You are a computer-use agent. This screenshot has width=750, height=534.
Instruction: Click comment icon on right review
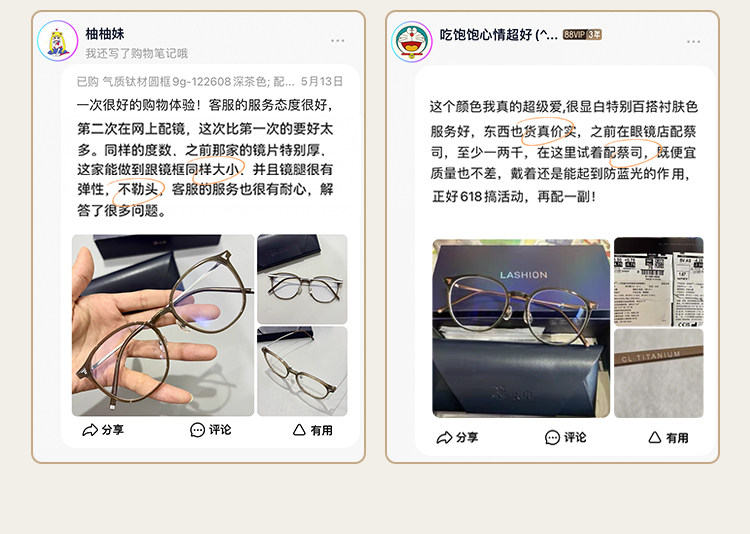pyautogui.click(x=552, y=437)
